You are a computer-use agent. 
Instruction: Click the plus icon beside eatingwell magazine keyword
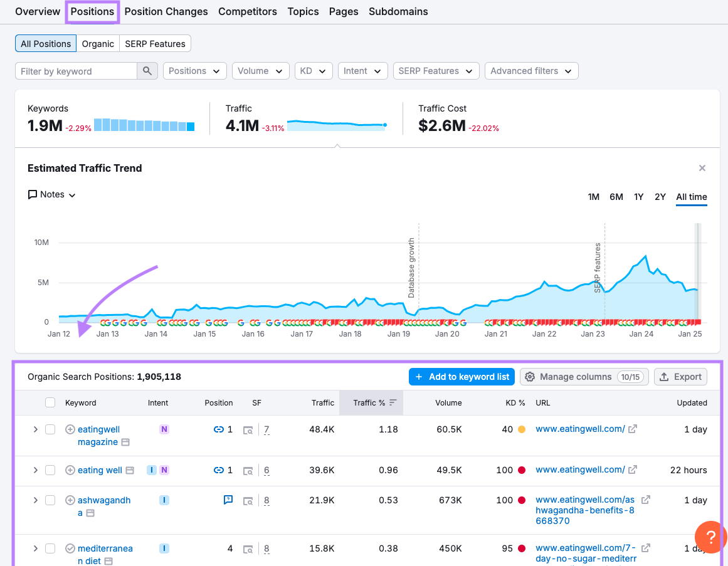point(69,429)
